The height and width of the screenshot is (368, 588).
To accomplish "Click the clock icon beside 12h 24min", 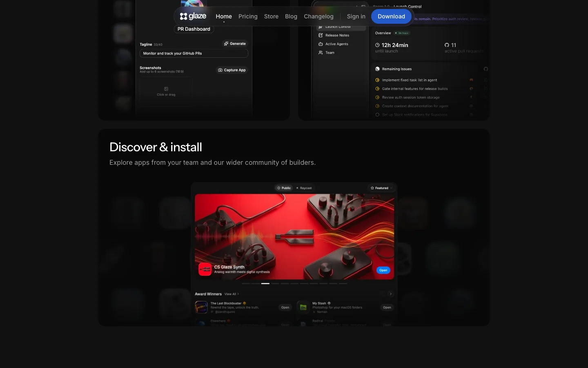I will (x=377, y=45).
